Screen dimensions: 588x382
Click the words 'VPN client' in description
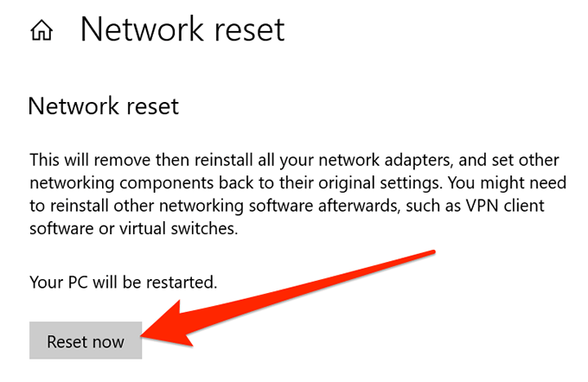coord(521,209)
